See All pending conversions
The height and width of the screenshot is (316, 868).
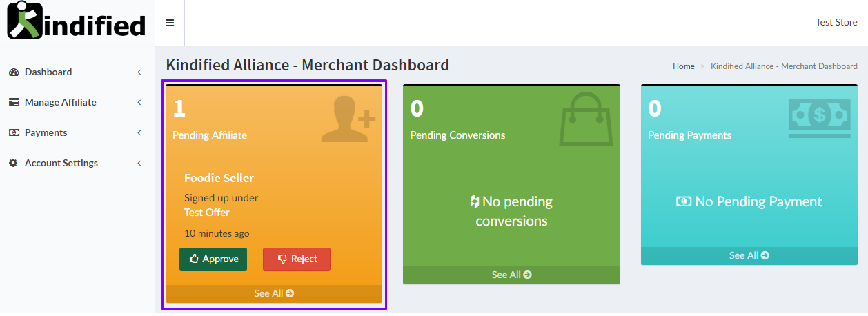511,275
